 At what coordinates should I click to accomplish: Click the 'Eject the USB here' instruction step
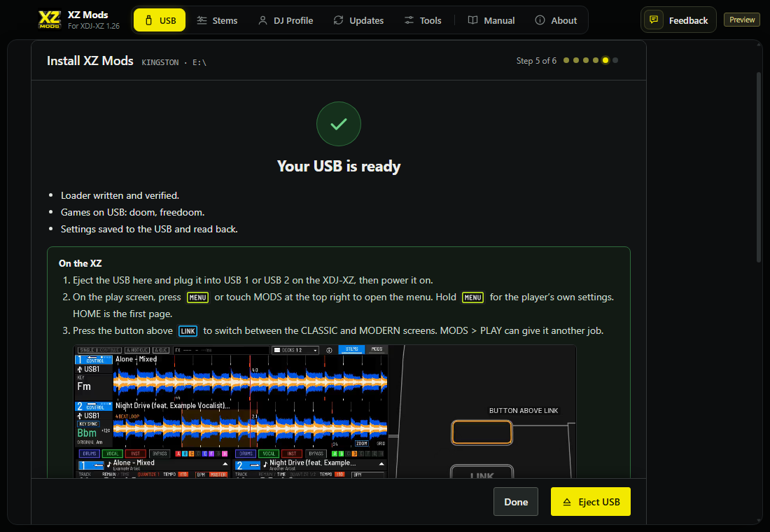coord(253,280)
